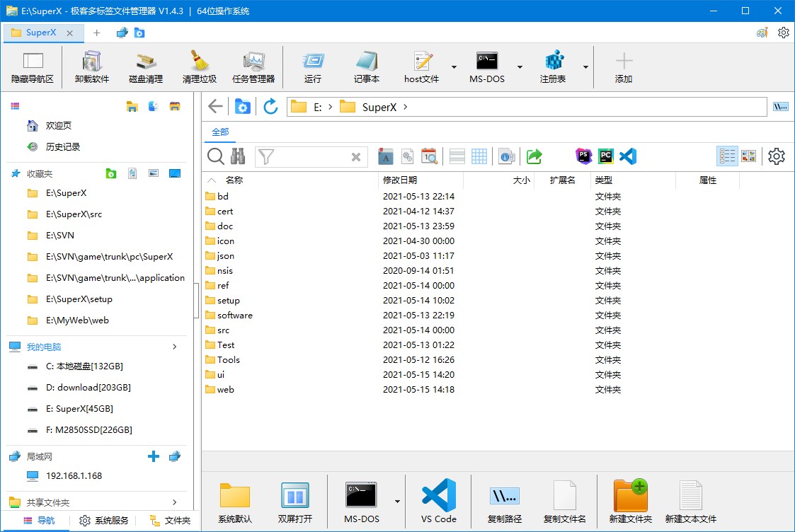Image resolution: width=795 pixels, height=532 pixels.
Task: Launch 磁盘清理 tool
Action: pyautogui.click(x=146, y=67)
